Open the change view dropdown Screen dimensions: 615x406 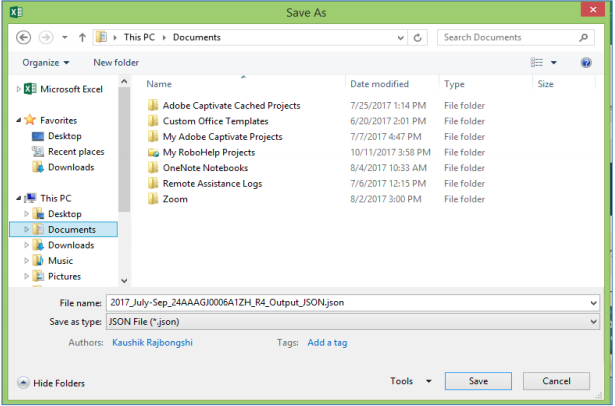pyautogui.click(x=554, y=62)
